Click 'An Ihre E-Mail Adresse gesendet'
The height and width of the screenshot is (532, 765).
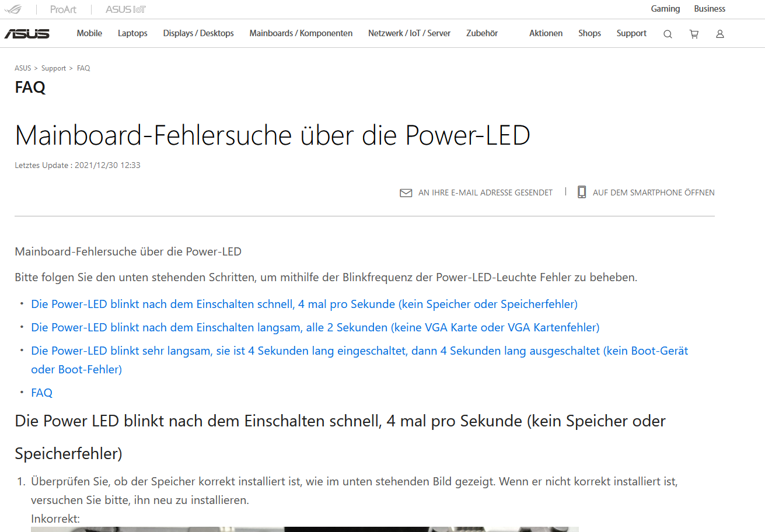pyautogui.click(x=485, y=192)
